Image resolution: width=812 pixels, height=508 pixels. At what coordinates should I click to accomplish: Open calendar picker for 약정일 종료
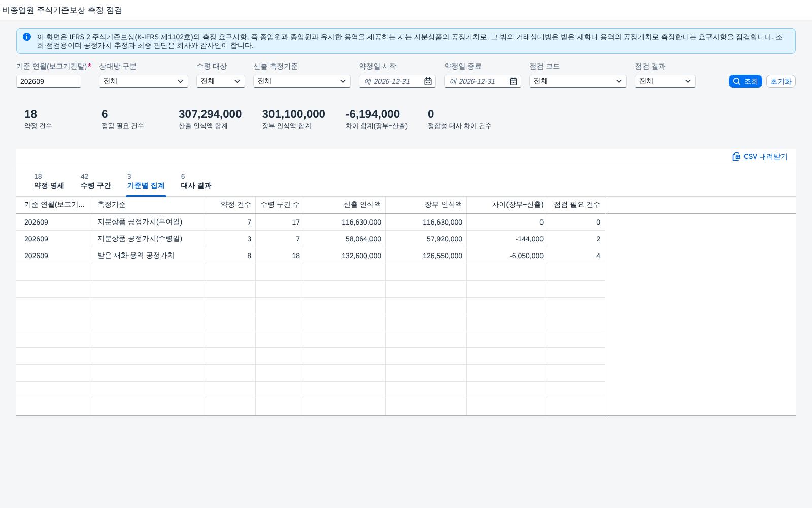coord(513,81)
